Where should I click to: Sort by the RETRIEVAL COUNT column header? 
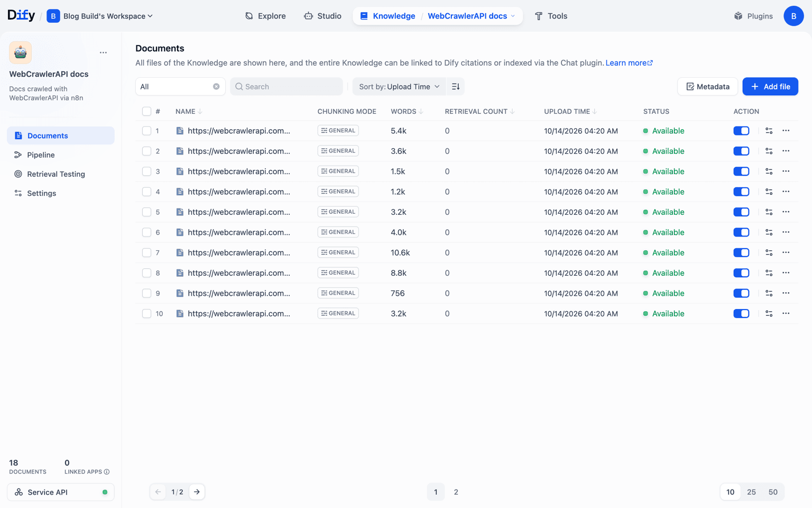(x=479, y=111)
